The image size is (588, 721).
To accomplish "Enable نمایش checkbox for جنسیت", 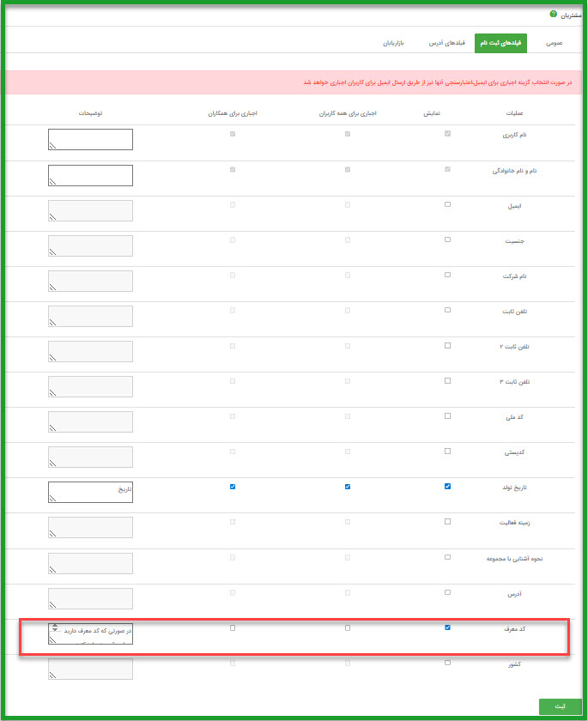I will point(447,239).
